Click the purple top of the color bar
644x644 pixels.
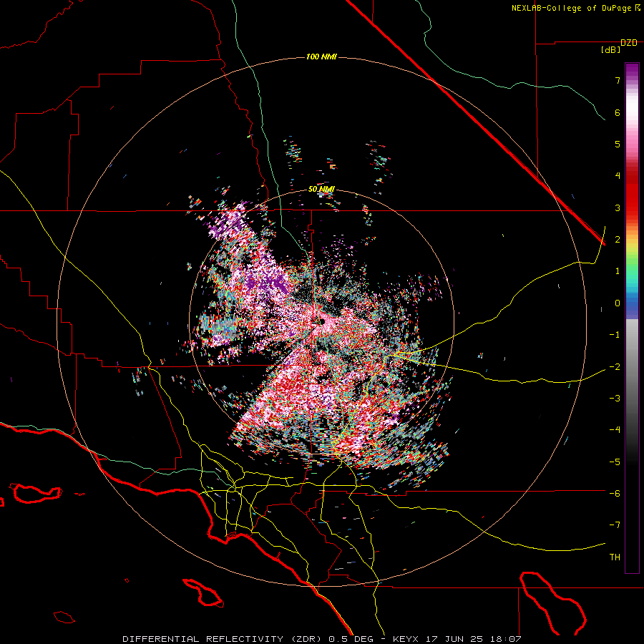click(x=632, y=71)
